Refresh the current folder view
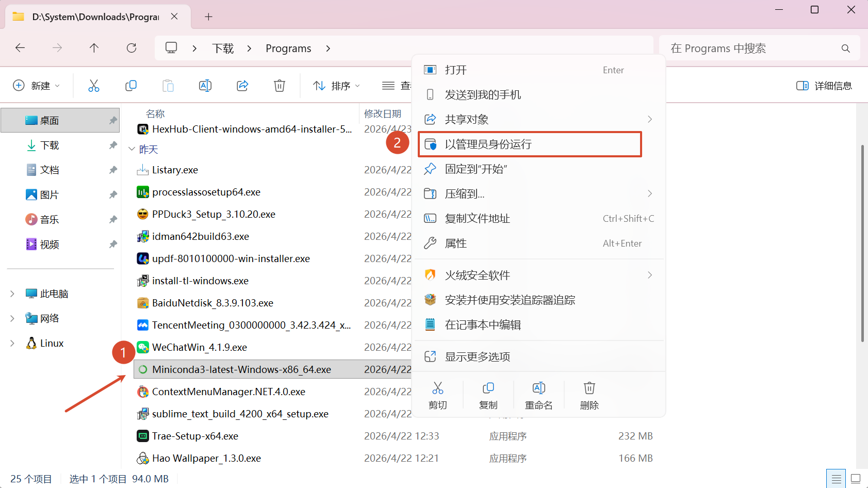This screenshot has height=488, width=868. [x=132, y=48]
